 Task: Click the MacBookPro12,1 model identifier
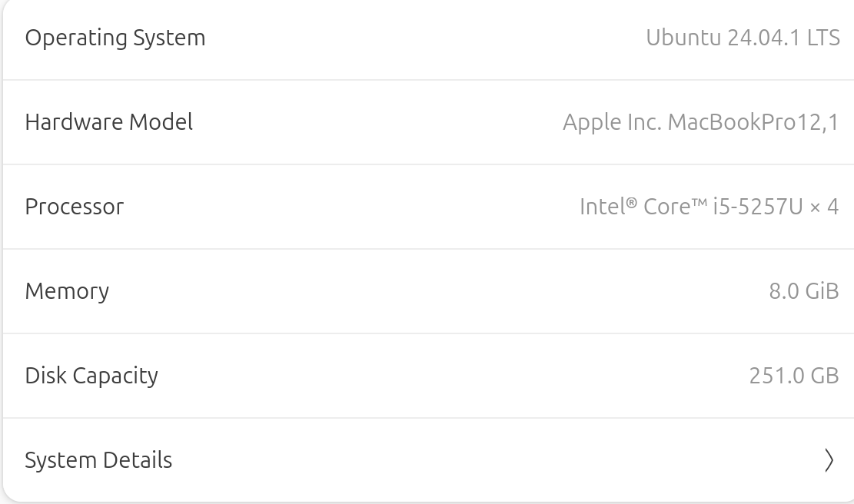(753, 122)
